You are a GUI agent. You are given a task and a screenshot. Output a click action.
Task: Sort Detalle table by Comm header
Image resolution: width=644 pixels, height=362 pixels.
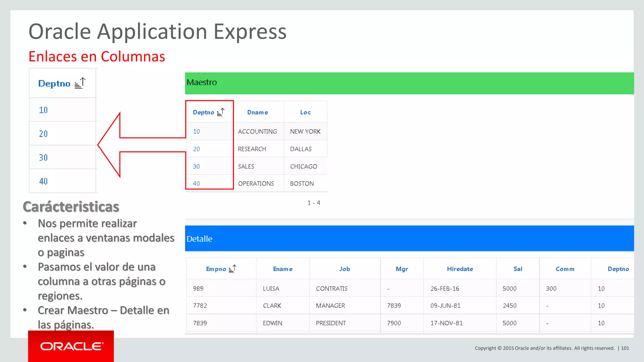565,269
